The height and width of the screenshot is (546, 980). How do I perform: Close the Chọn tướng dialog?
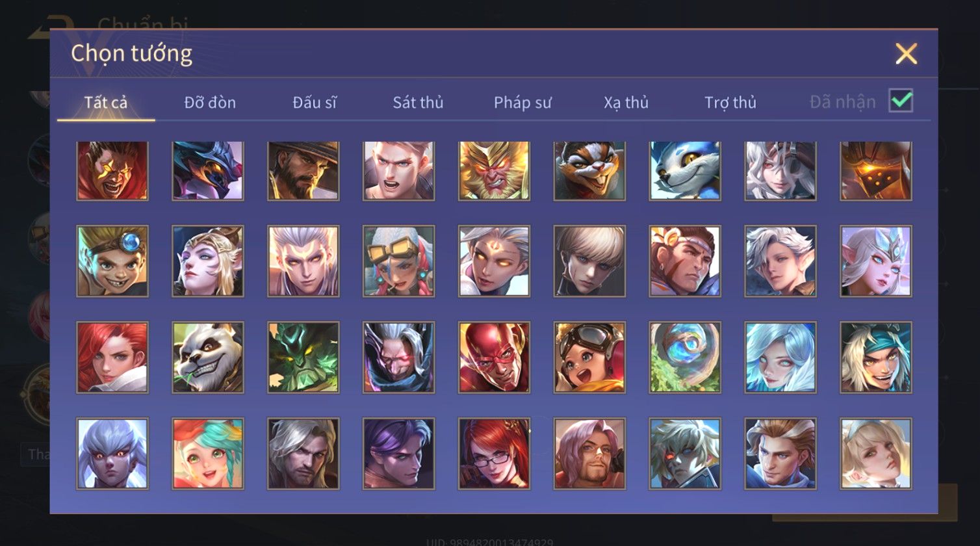pos(906,54)
